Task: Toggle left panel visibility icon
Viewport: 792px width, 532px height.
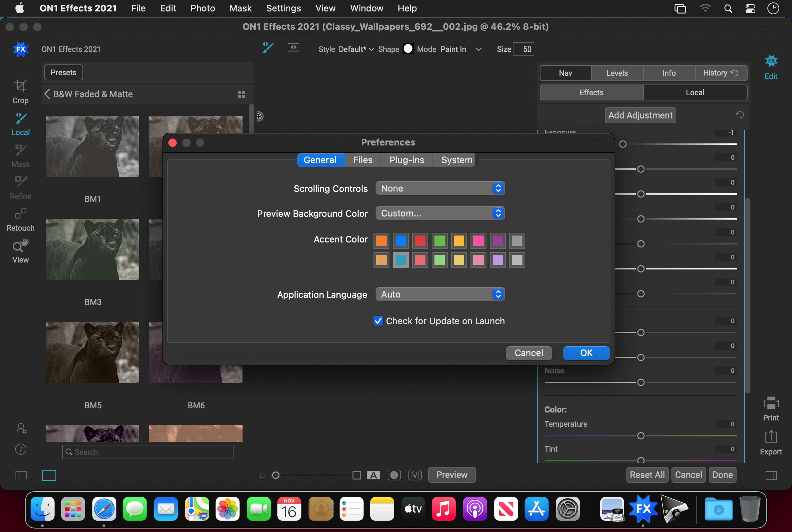Action: (21, 475)
